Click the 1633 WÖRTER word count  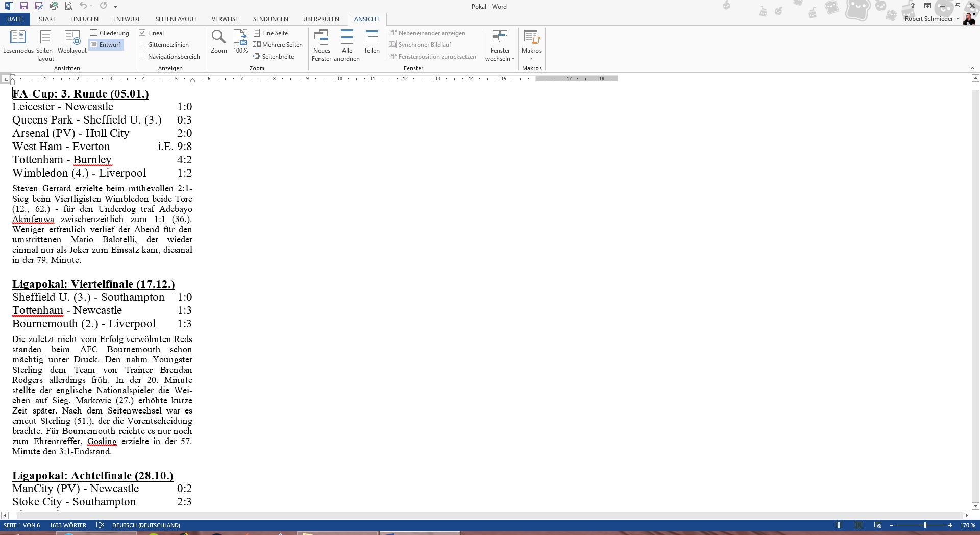(68, 525)
